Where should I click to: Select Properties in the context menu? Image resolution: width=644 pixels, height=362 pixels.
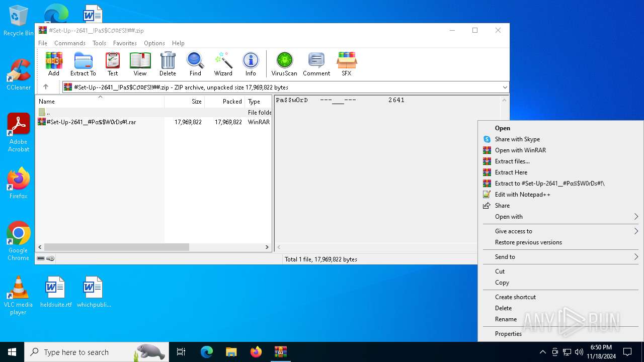(x=508, y=334)
